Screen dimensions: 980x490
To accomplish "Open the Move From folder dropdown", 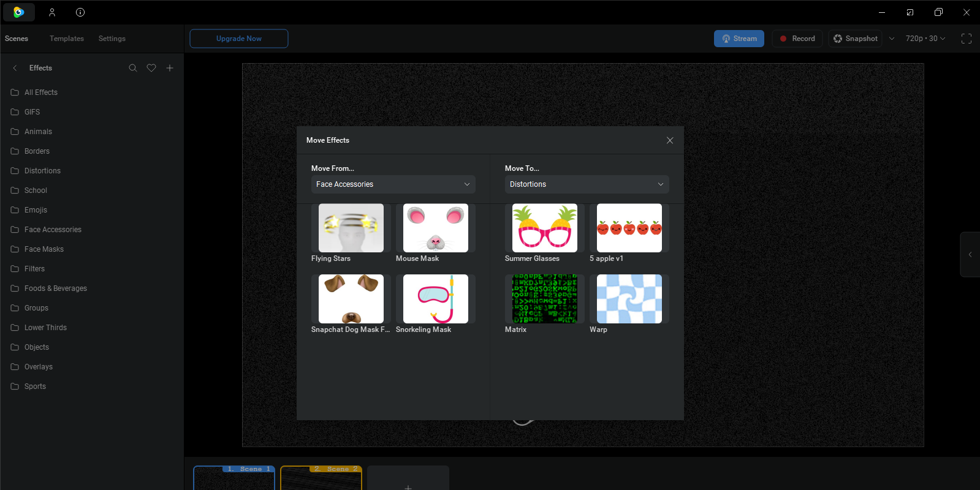I will click(393, 184).
